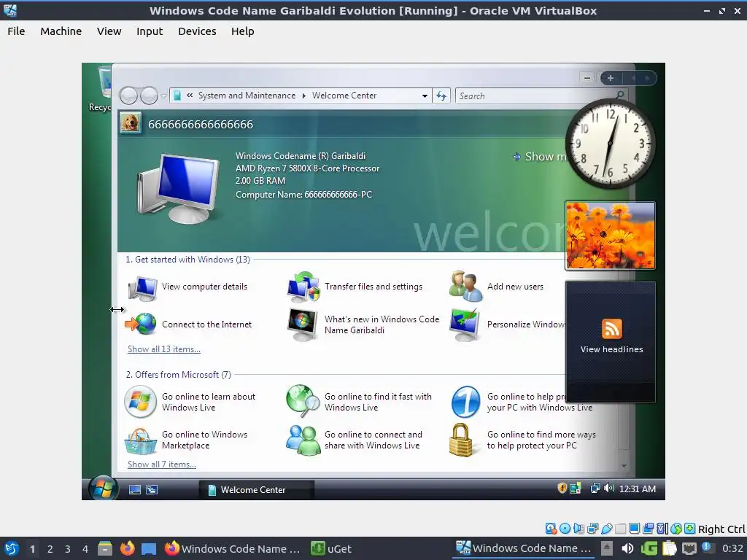Viewport: 747px width, 560px height.
Task: Open the Machine menu
Action: tap(61, 31)
